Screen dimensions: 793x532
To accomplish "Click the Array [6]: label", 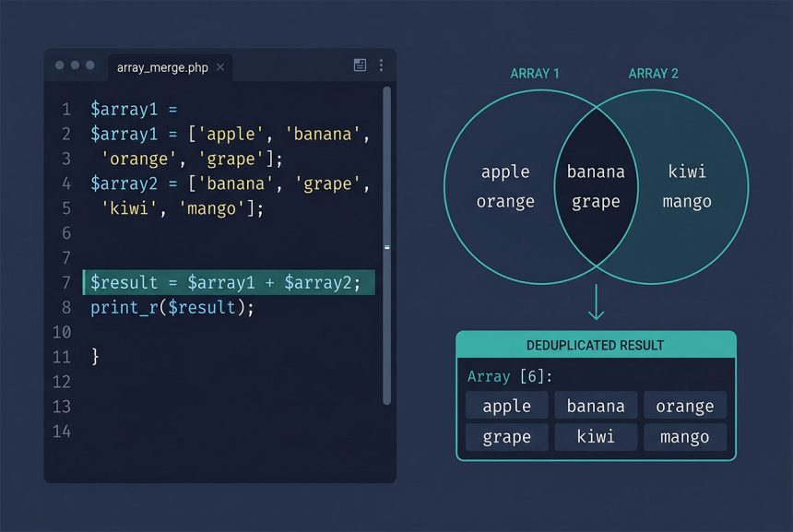I will point(510,376).
